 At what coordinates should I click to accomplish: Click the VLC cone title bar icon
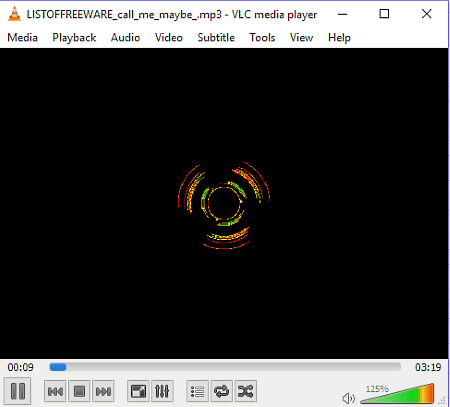(x=14, y=14)
